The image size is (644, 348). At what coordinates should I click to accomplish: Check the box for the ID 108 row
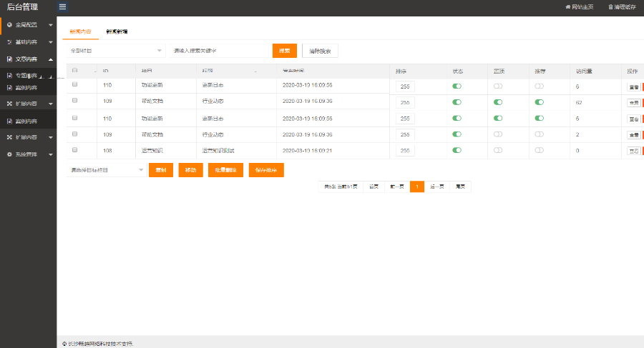pyautogui.click(x=75, y=150)
